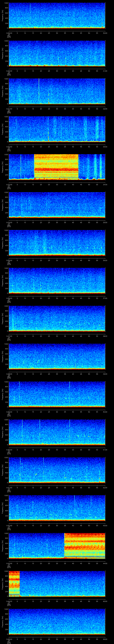Viewport: 114px width, 644px height.
Task: Click the 46:00 end time label
Action: 105,639
